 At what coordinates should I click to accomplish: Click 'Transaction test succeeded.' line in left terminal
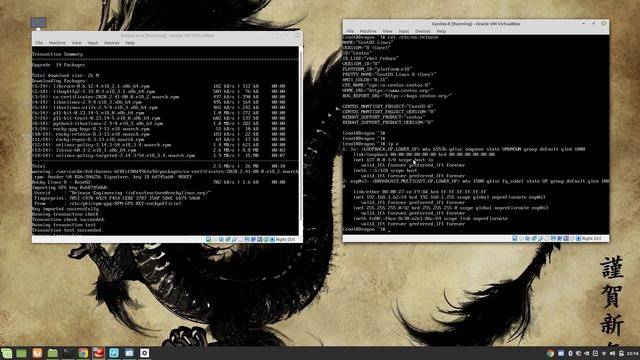coord(68,230)
